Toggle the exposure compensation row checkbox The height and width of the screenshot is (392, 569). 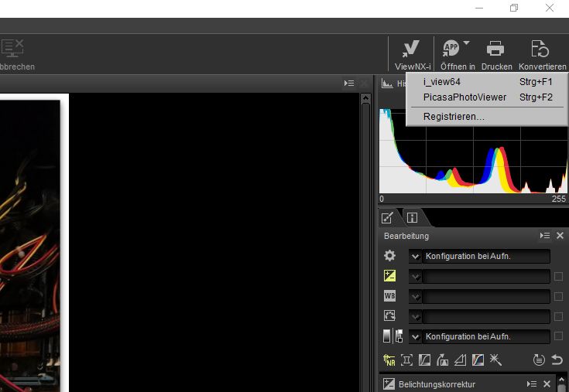point(558,277)
